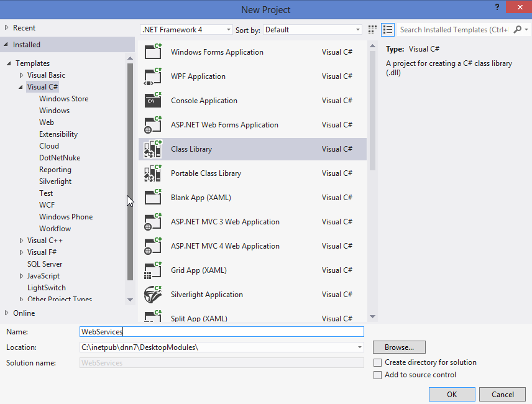Expand the JavaScript node
Image resolution: width=532 pixels, height=404 pixels.
tap(21, 276)
